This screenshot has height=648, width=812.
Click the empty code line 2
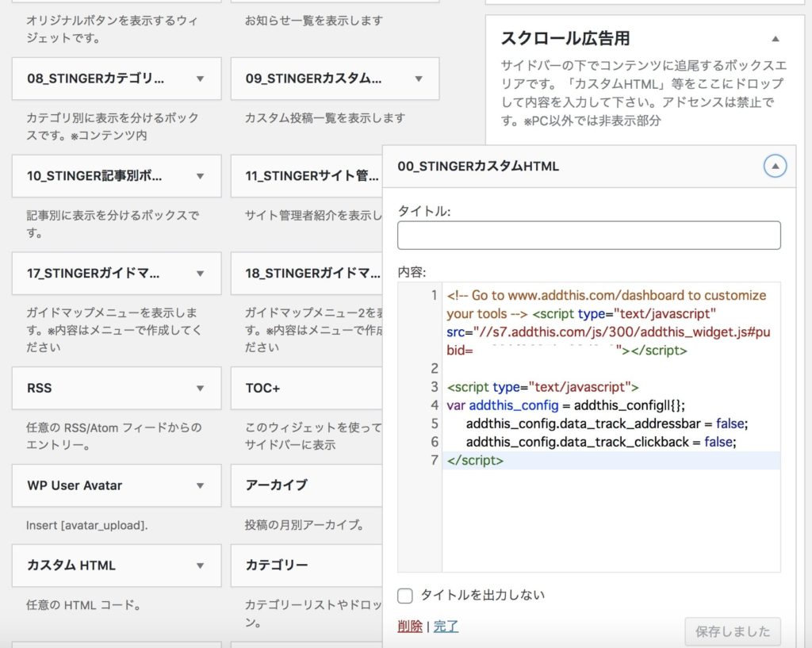[611, 368]
